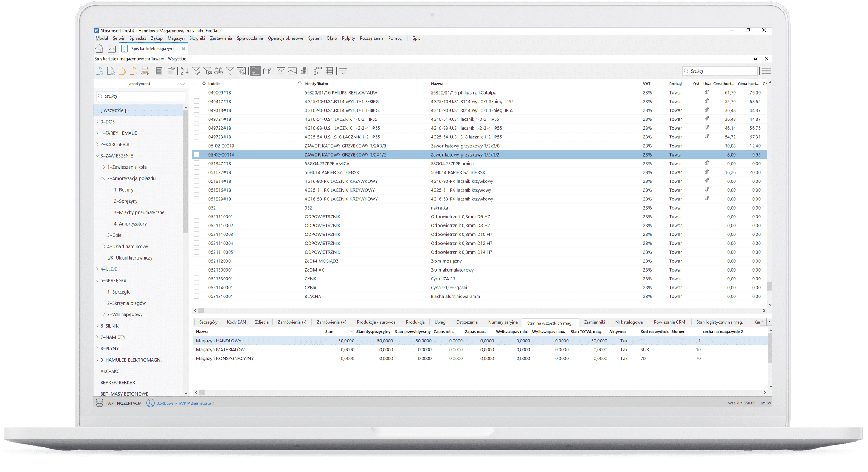Collapse the 2–Amortyzacja pojazdu node
Viewport: 868px width, 472px height.
point(104,178)
